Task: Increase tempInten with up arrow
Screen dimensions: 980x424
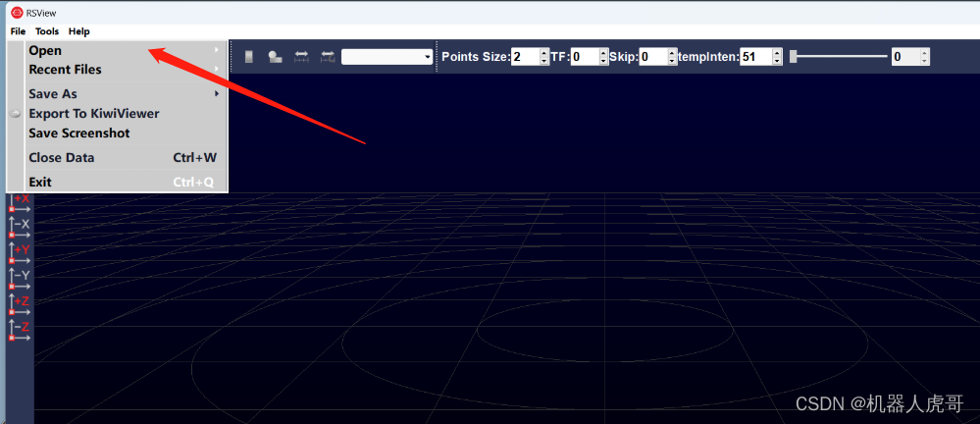Action: [x=777, y=53]
